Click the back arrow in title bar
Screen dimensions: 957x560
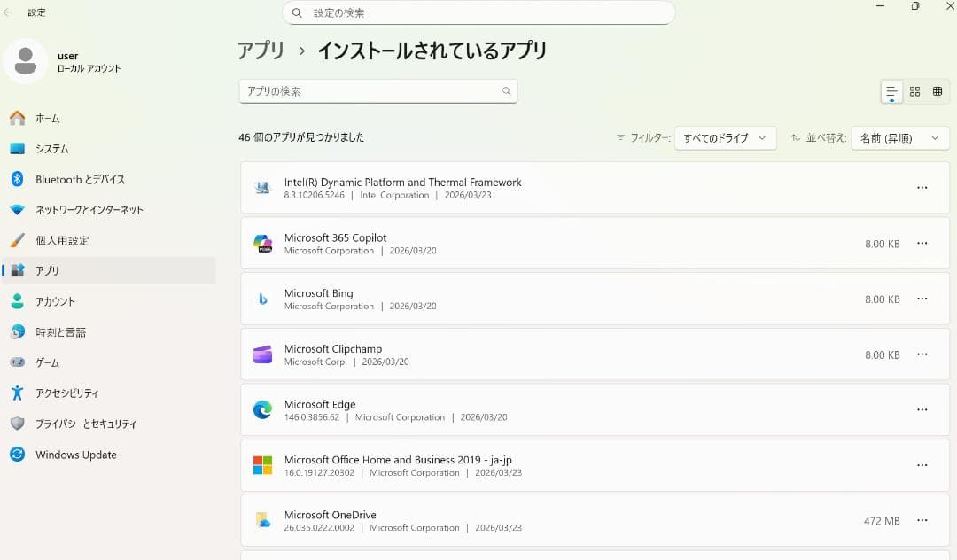[7, 12]
